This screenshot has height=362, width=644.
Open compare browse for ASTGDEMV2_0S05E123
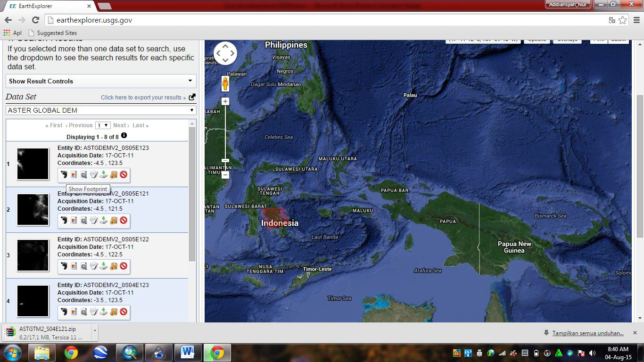pos(84,175)
